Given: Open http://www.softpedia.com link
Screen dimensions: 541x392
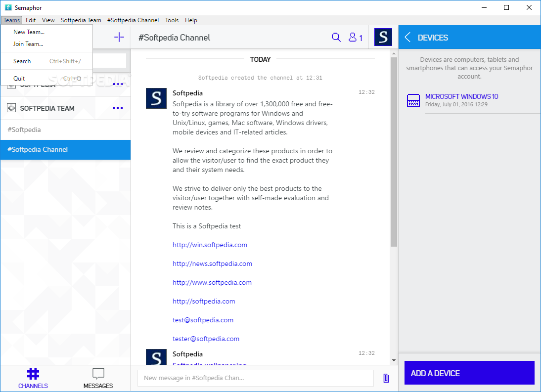Looking at the screenshot, I should pos(212,282).
